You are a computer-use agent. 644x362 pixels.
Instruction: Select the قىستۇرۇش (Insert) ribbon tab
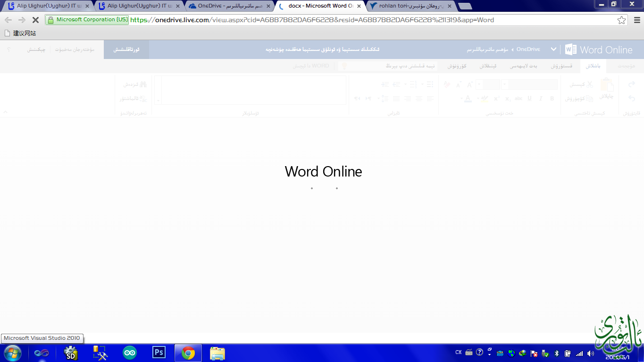[x=561, y=66]
